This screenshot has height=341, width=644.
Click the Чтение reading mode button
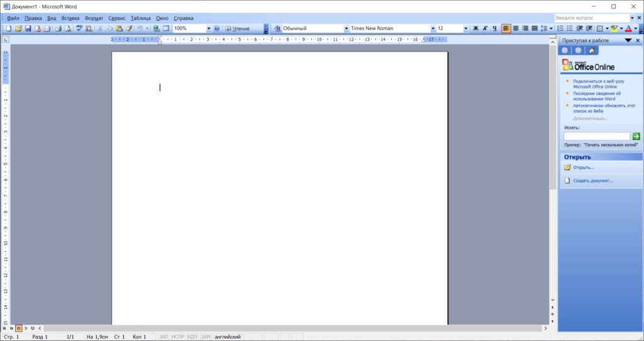(x=237, y=28)
